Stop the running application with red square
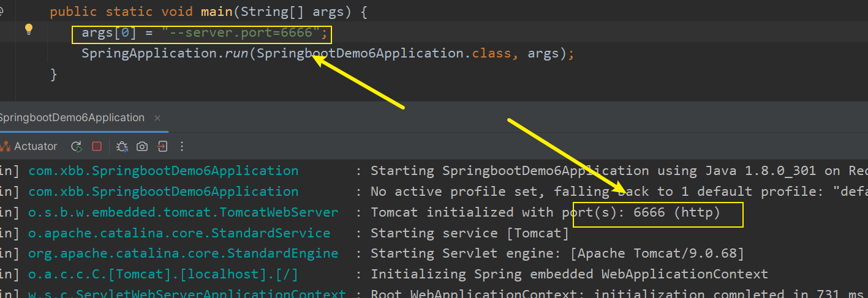Screen dimensions: 868x298 pos(97,146)
